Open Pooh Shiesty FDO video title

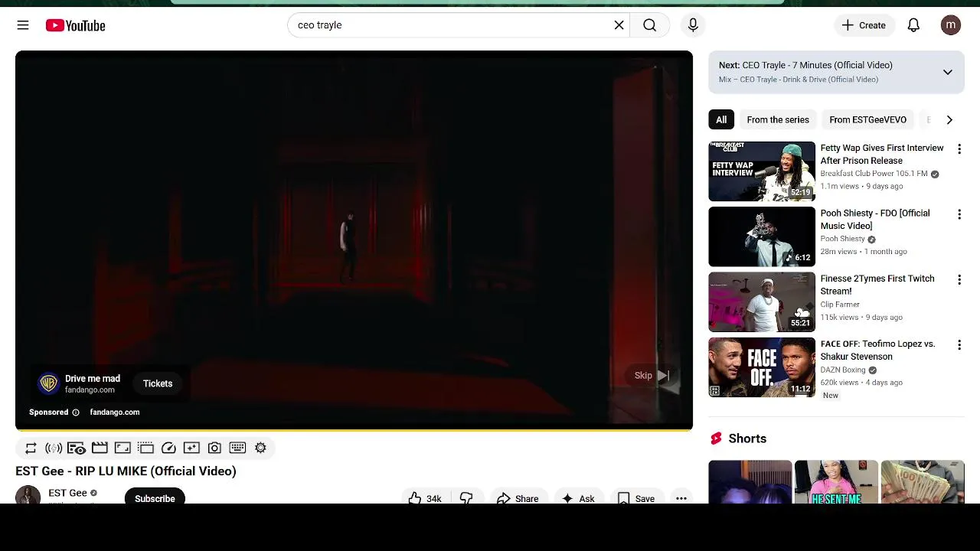click(x=875, y=219)
